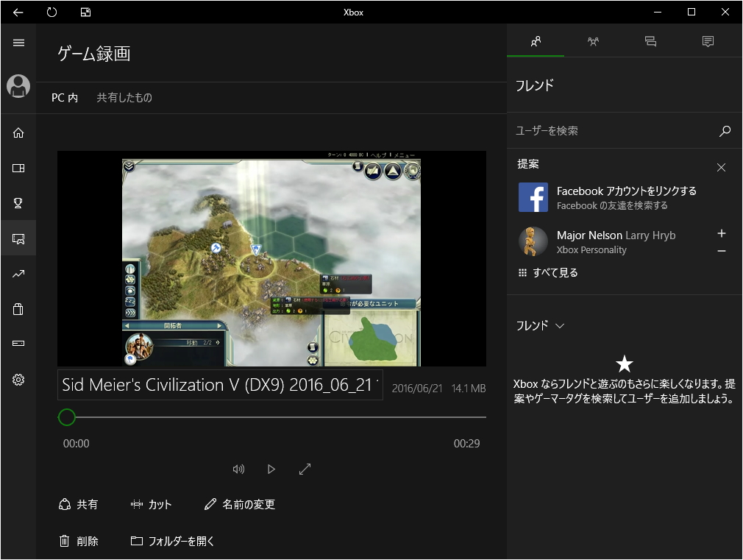Expand the フレンド filter dropdown
This screenshot has width=743, height=560.
pyautogui.click(x=540, y=326)
